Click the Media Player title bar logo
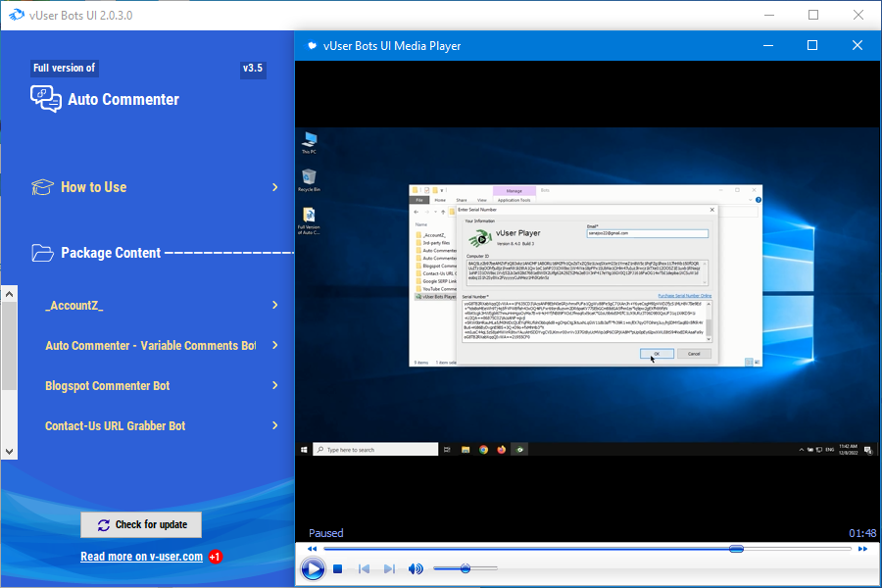 coord(311,46)
